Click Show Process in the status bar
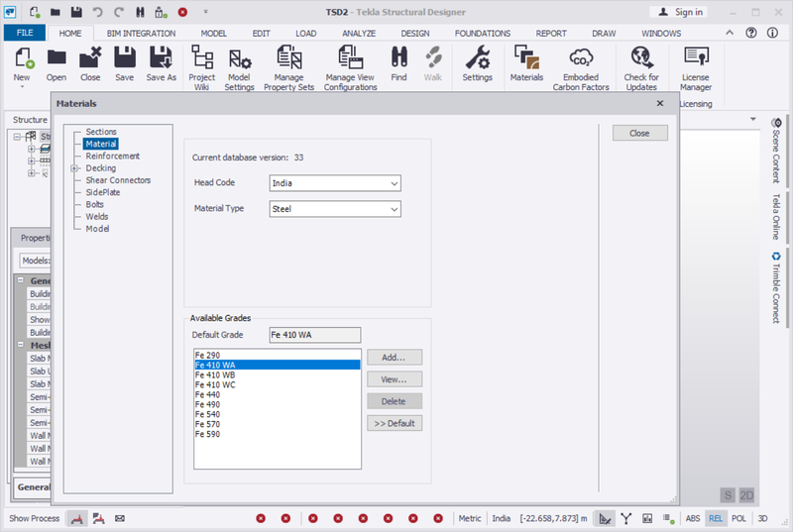793x532 pixels. click(x=34, y=518)
